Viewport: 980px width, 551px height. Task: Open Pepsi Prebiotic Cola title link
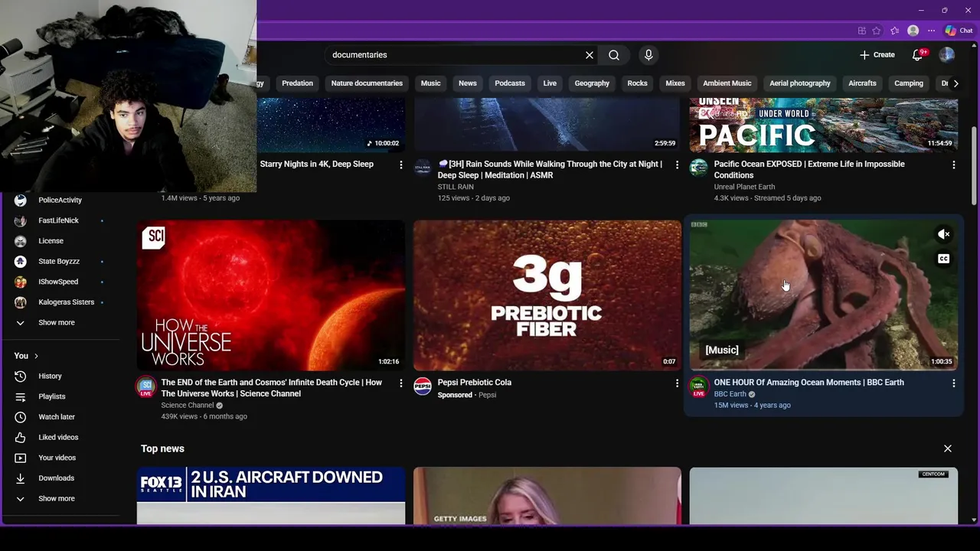tap(475, 383)
